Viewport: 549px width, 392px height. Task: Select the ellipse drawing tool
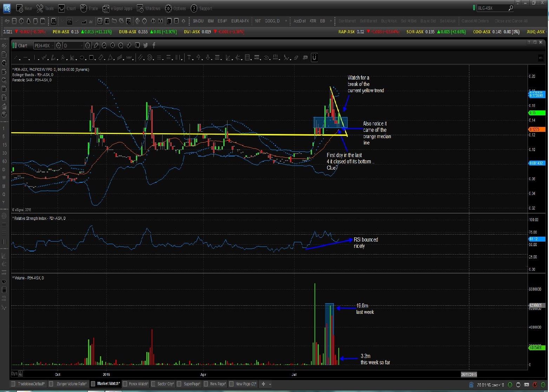pos(82,58)
